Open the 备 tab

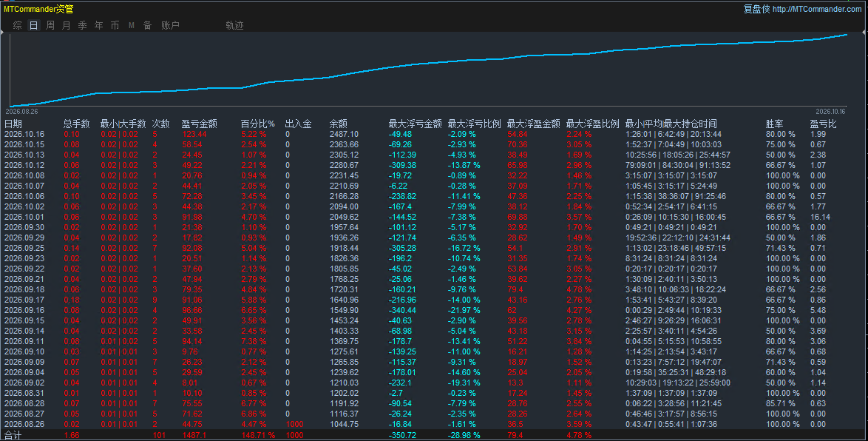pos(147,25)
